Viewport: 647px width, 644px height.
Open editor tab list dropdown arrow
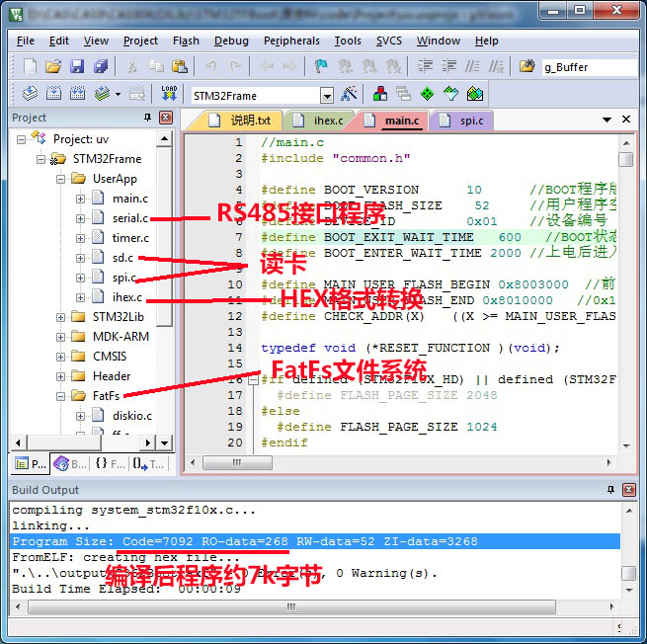click(x=607, y=121)
